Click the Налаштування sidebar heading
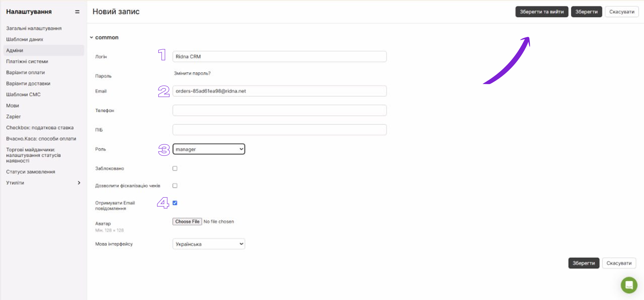This screenshot has width=644, height=300. click(x=29, y=12)
